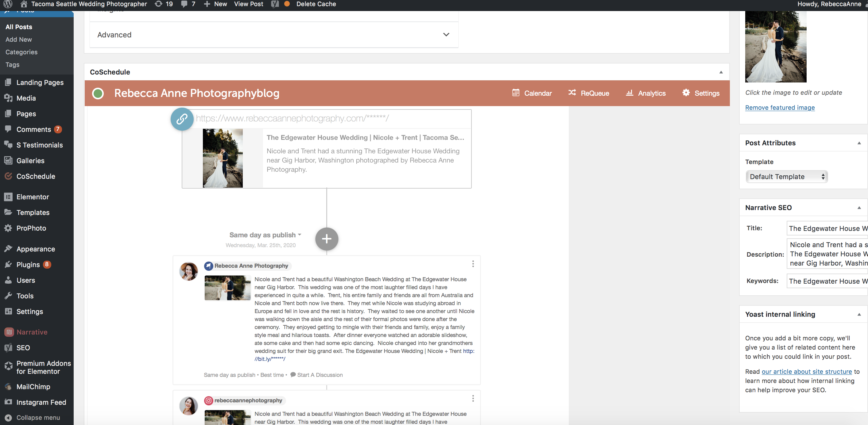
Task: Open Analytics chart icon in CoSchedule bar
Action: click(629, 93)
